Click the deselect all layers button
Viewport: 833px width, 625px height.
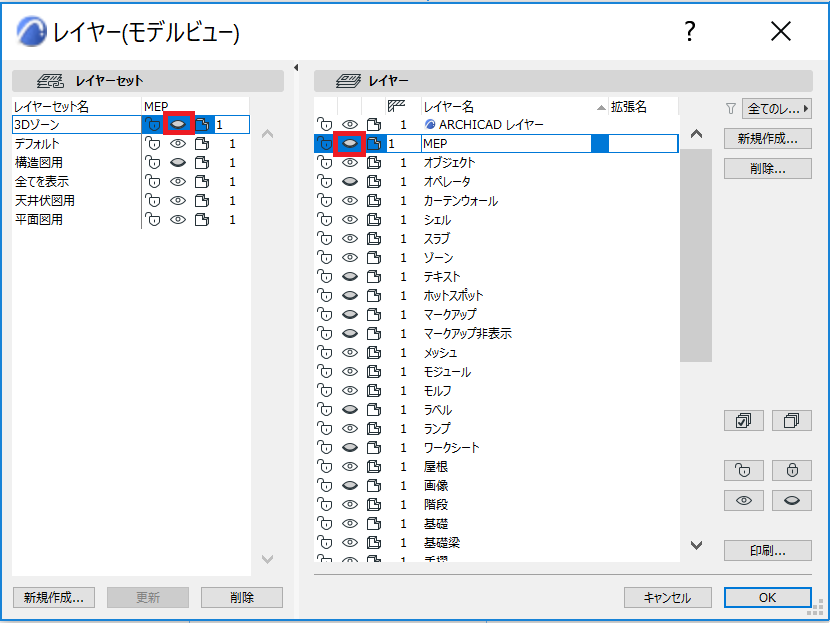pos(792,421)
